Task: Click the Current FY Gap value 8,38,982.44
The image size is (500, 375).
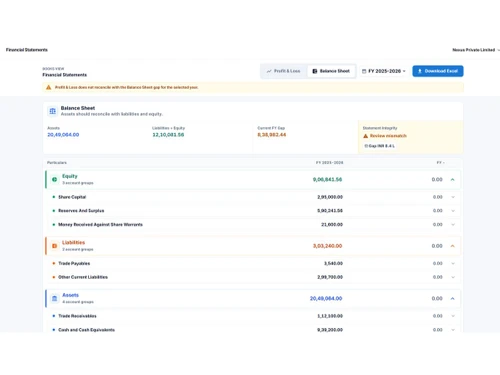Action: coord(272,135)
